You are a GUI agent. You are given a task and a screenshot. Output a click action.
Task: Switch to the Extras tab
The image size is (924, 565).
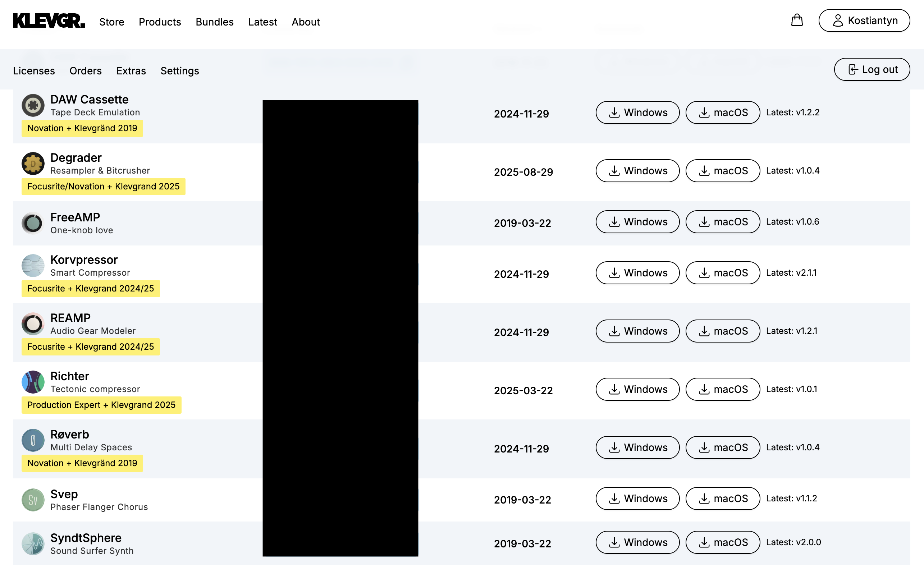[131, 71]
